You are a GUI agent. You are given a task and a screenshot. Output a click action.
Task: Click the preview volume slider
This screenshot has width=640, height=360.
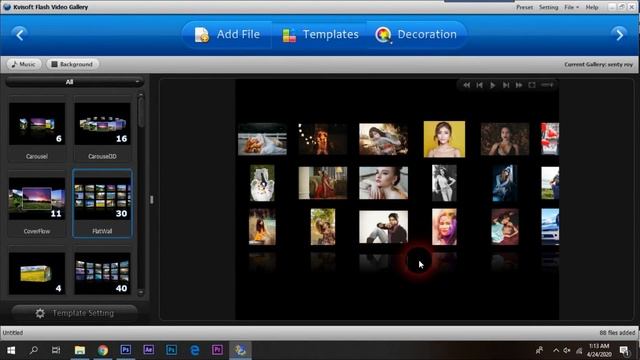point(547,85)
